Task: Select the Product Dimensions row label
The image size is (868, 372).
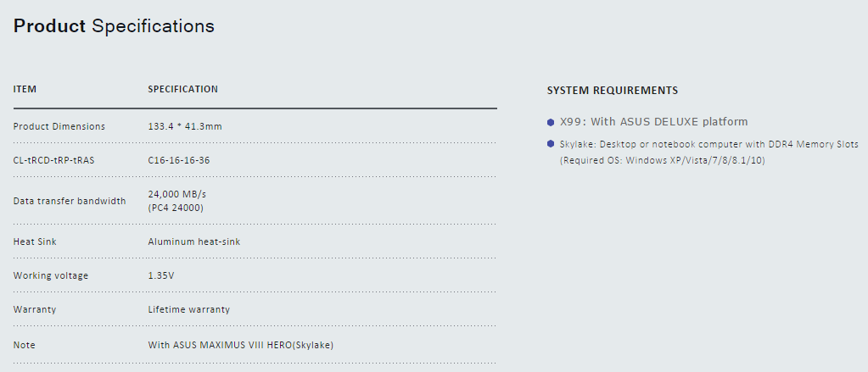Action: [59, 126]
